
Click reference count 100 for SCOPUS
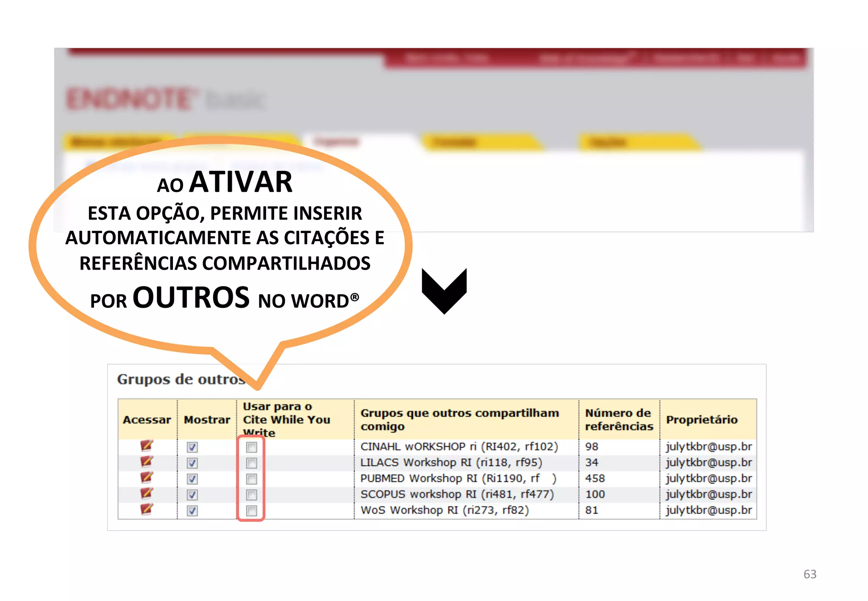point(595,494)
